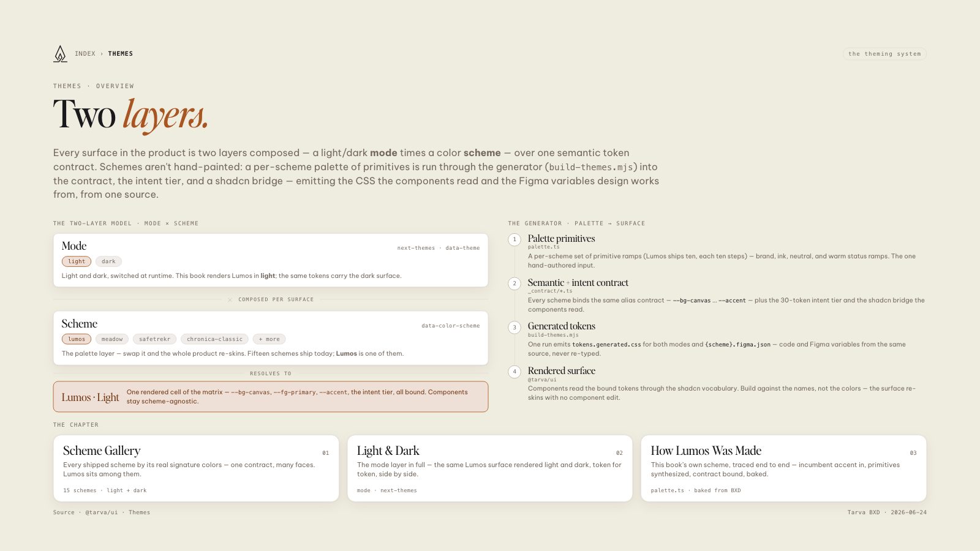980x551 pixels.
Task: Choose the lumos scheme chip
Action: click(77, 339)
